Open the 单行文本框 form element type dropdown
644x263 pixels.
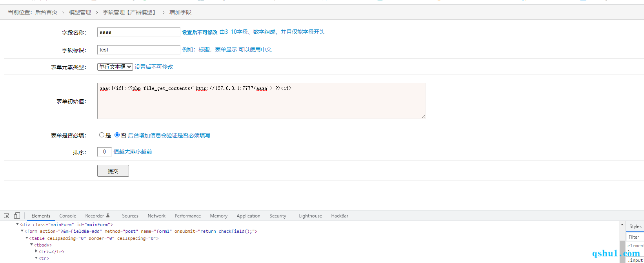(115, 67)
